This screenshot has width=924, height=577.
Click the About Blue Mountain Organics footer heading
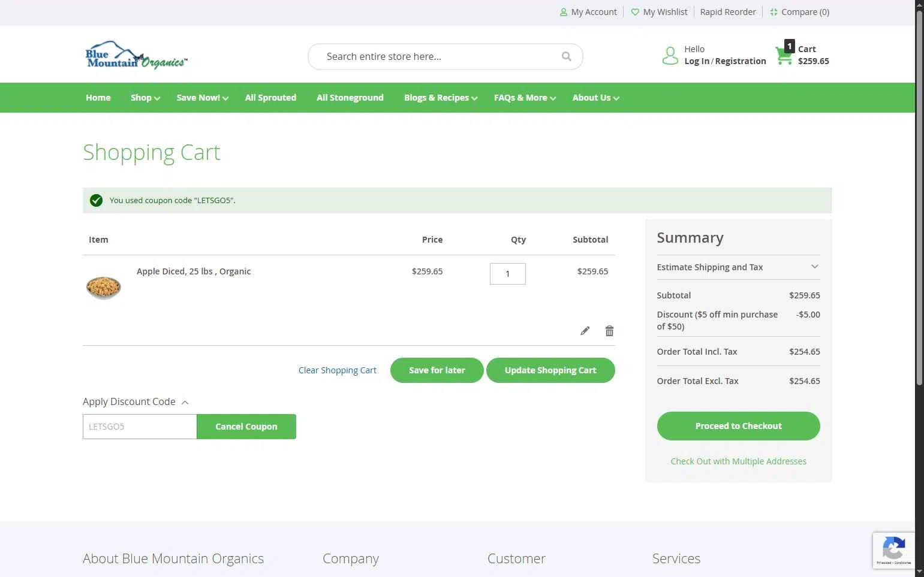pyautogui.click(x=173, y=558)
